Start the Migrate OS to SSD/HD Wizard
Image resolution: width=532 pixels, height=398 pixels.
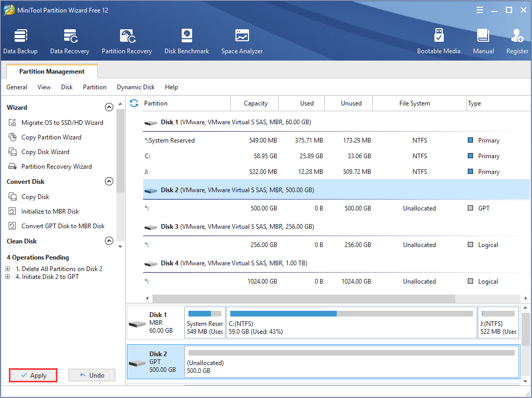63,123
